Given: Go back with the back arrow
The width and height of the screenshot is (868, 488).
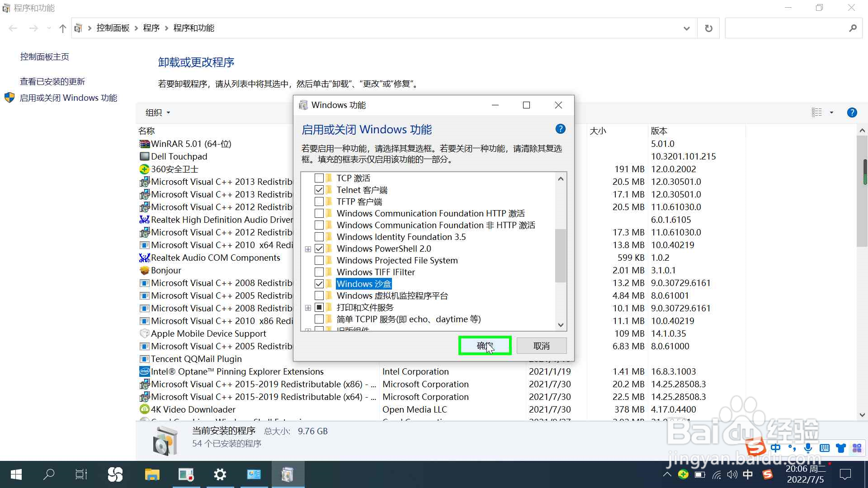Looking at the screenshot, I should click(x=13, y=28).
